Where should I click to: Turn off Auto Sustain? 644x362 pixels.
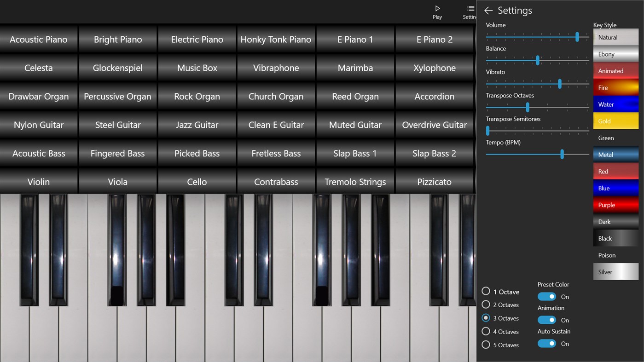(x=546, y=343)
